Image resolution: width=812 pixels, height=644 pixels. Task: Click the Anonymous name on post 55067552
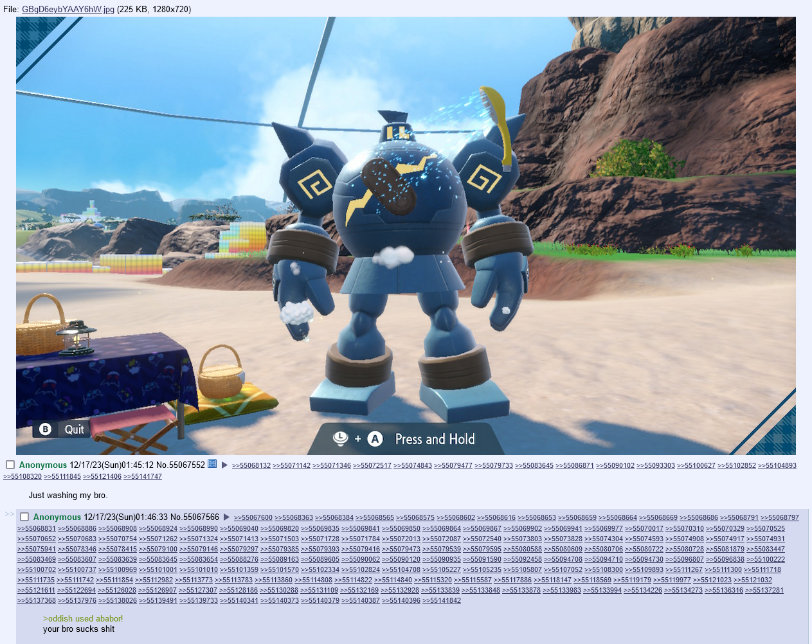coord(43,465)
